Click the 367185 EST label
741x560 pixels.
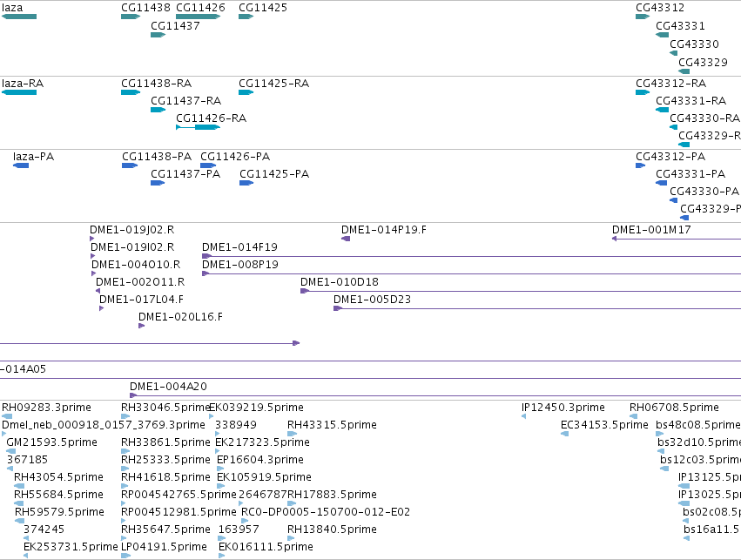point(27,460)
